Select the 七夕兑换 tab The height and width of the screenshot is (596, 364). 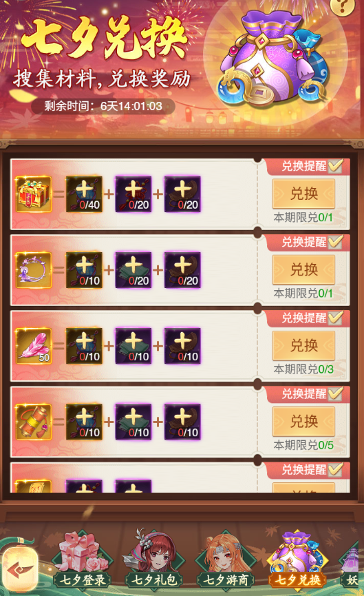(298, 561)
